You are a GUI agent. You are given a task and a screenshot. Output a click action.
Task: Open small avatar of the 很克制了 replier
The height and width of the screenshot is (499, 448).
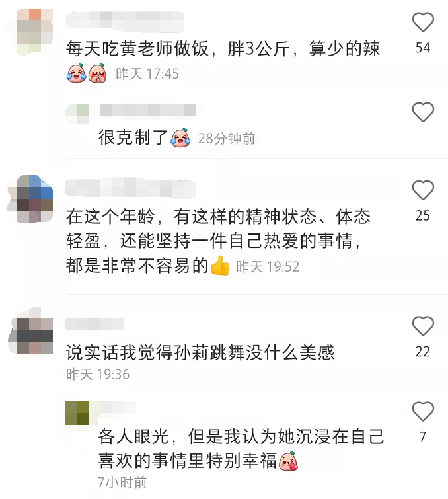(x=77, y=113)
